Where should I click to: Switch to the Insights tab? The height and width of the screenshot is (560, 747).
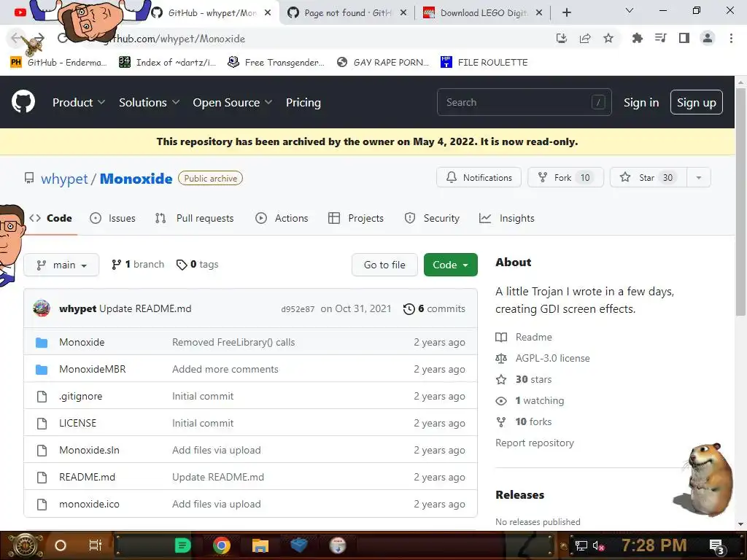(x=507, y=218)
